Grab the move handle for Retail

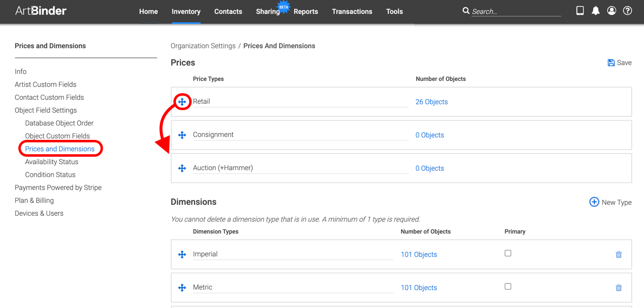click(x=182, y=102)
